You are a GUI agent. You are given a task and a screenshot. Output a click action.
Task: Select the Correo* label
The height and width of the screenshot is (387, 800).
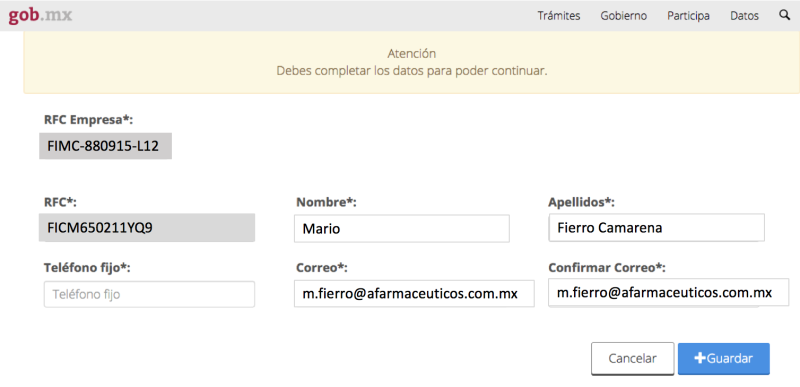[x=321, y=268]
